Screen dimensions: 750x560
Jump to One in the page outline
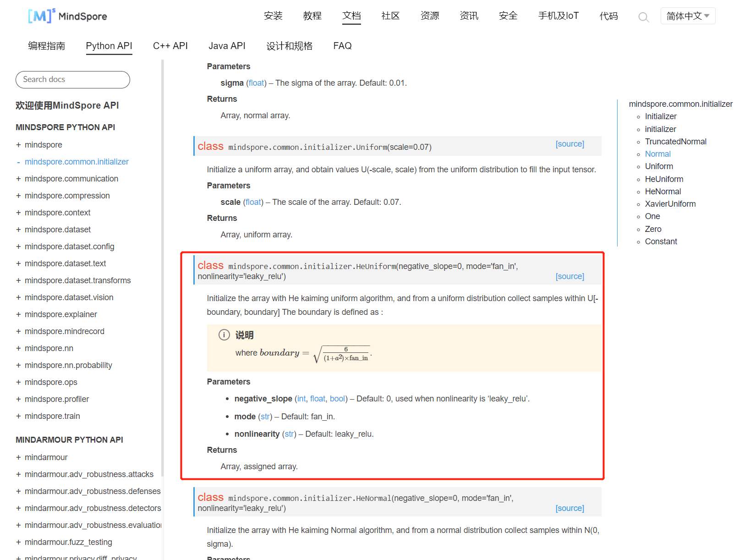click(652, 216)
